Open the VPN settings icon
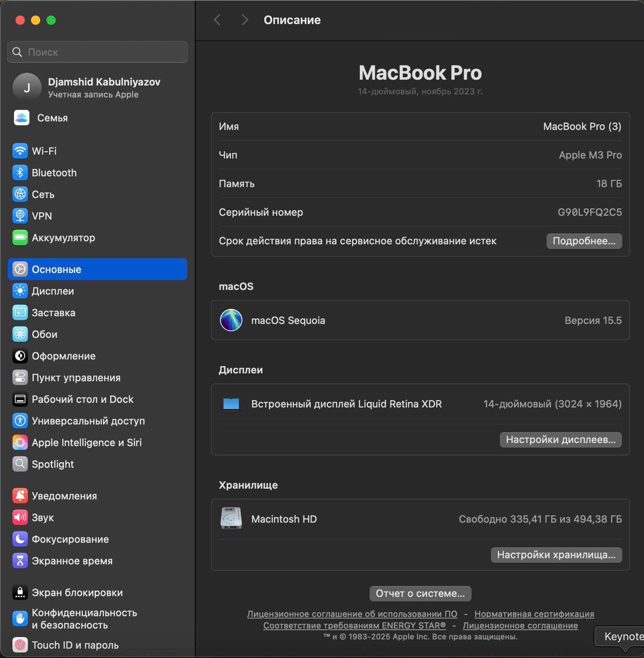Image resolution: width=644 pixels, height=658 pixels. pyautogui.click(x=20, y=216)
